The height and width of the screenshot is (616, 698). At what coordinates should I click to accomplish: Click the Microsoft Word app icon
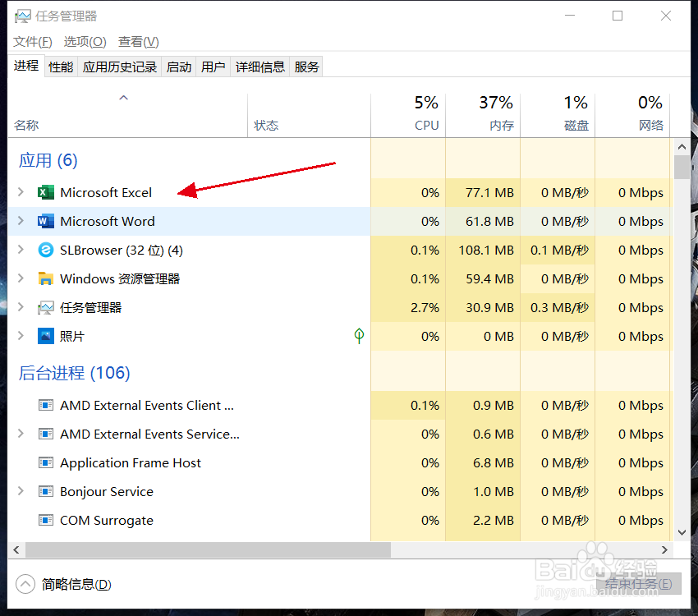[x=45, y=221]
